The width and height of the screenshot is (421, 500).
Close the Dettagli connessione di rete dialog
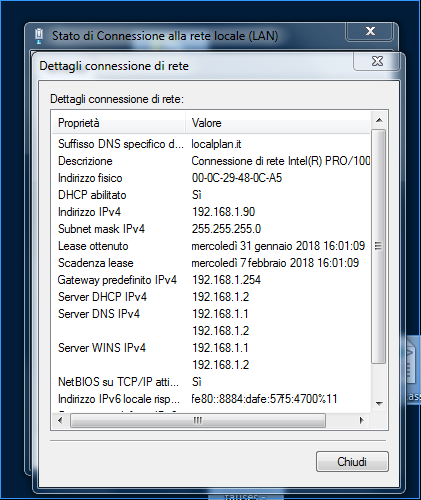[376, 62]
